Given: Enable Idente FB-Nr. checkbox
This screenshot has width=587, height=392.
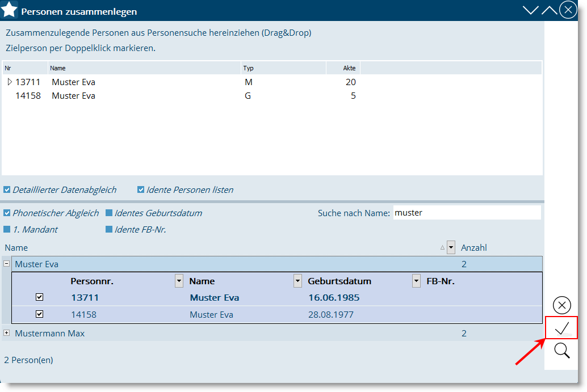Looking at the screenshot, I should 109,229.
